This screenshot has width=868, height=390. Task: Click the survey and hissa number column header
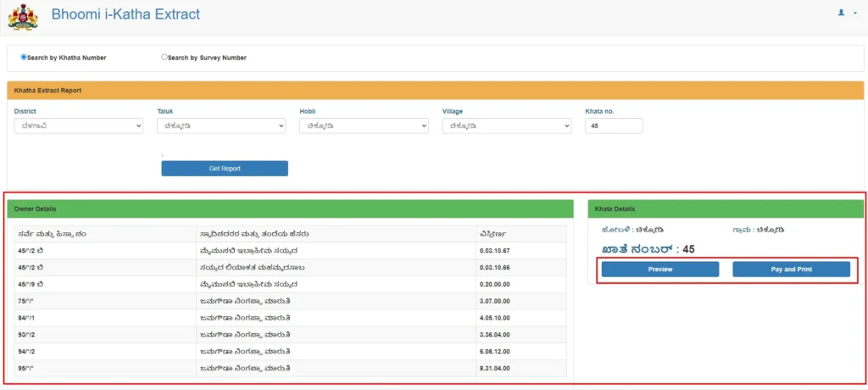[105, 234]
